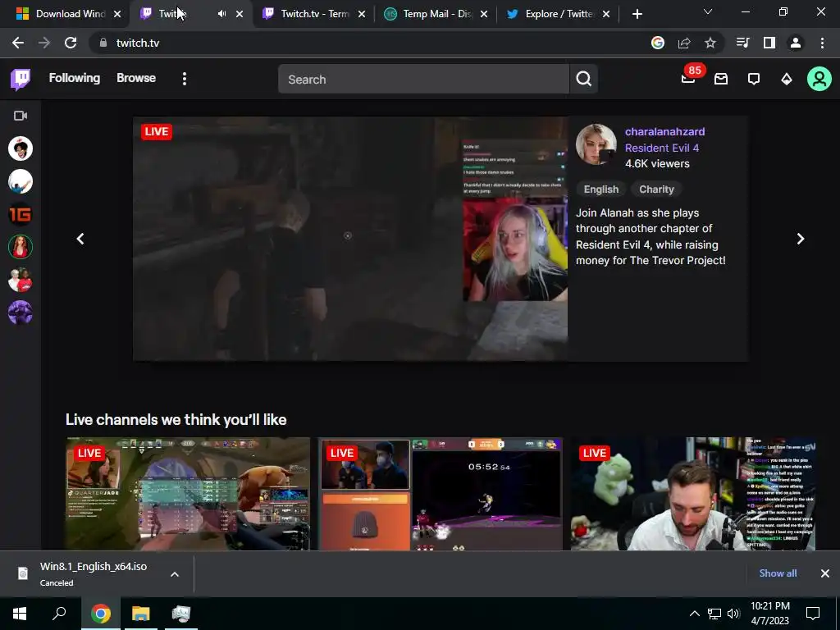Open the Prime Loot envelope icon
This screenshot has width=840, height=630.
pos(721,80)
